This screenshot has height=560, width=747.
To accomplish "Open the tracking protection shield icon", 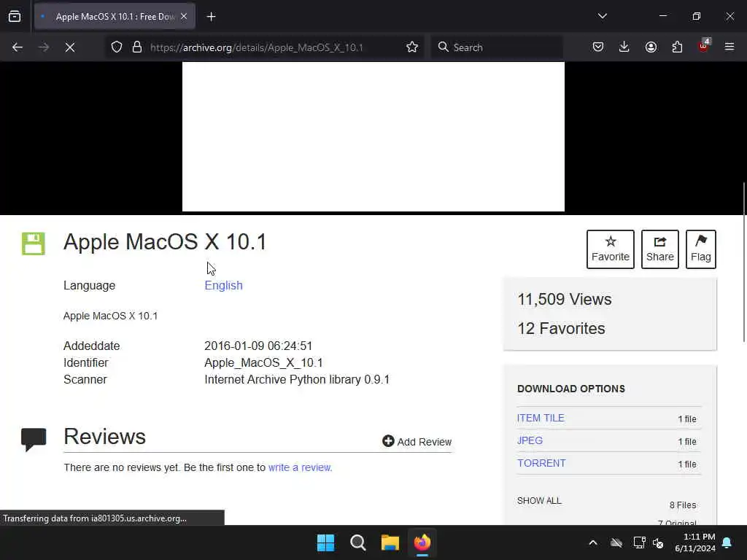I will point(117,47).
